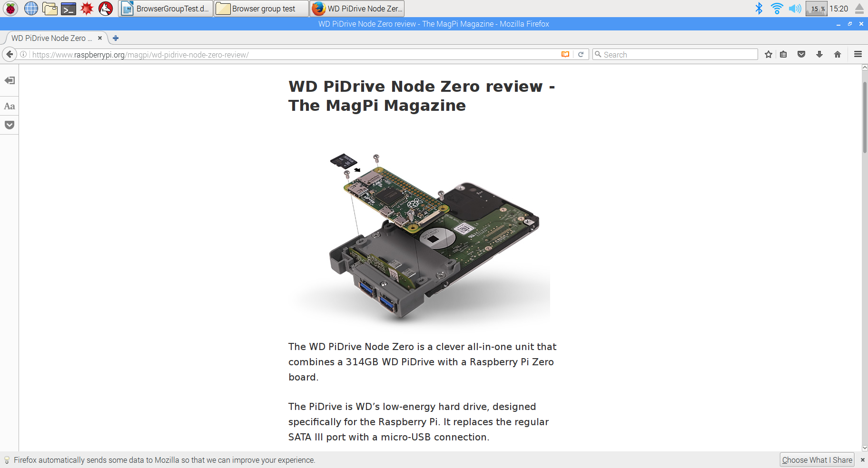Image resolution: width=868 pixels, height=468 pixels.
Task: Click the article headline text
Action: [x=422, y=96]
